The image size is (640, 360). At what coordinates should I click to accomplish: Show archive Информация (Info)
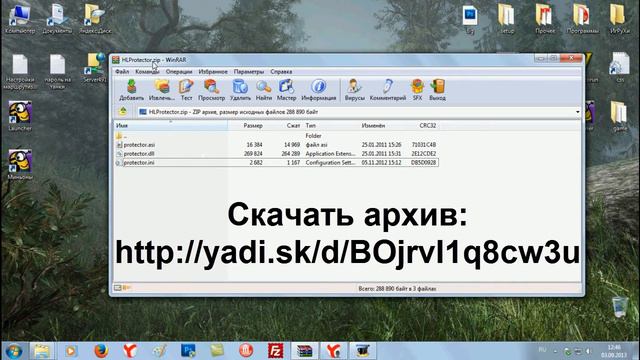(318, 90)
